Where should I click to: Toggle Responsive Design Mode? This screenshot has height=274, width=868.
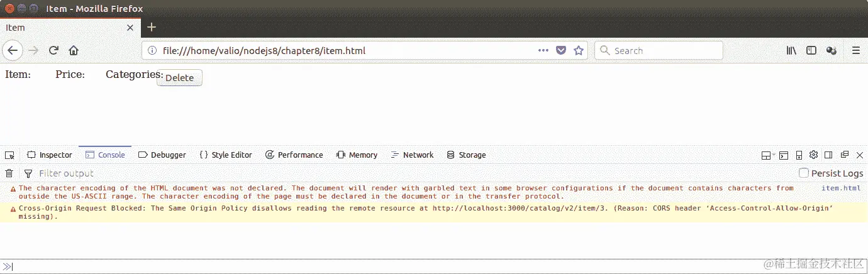click(799, 155)
